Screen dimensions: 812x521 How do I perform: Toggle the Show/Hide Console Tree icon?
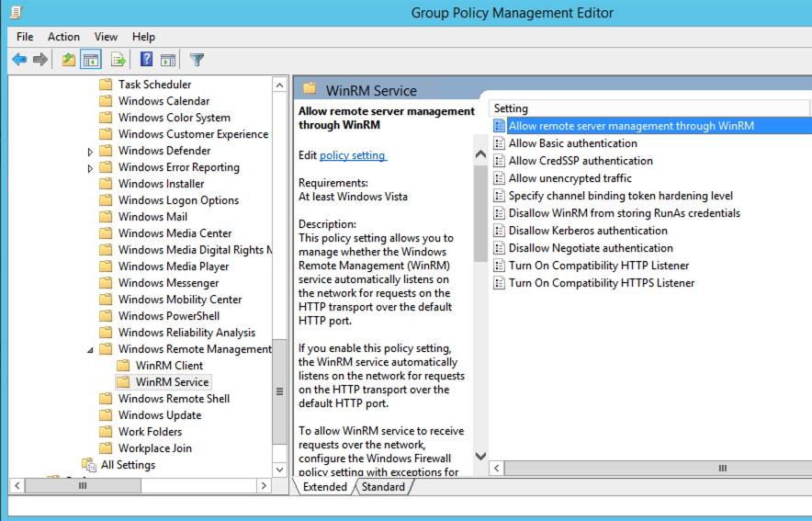pos(90,60)
